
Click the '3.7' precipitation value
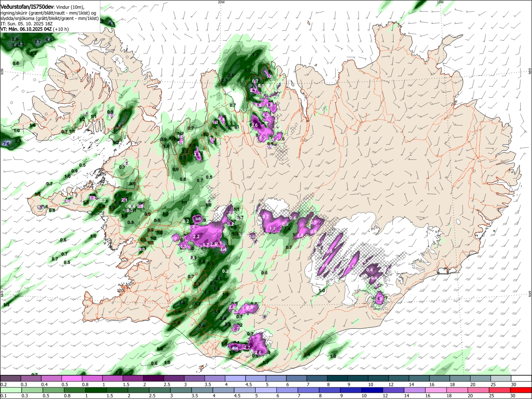point(37,42)
